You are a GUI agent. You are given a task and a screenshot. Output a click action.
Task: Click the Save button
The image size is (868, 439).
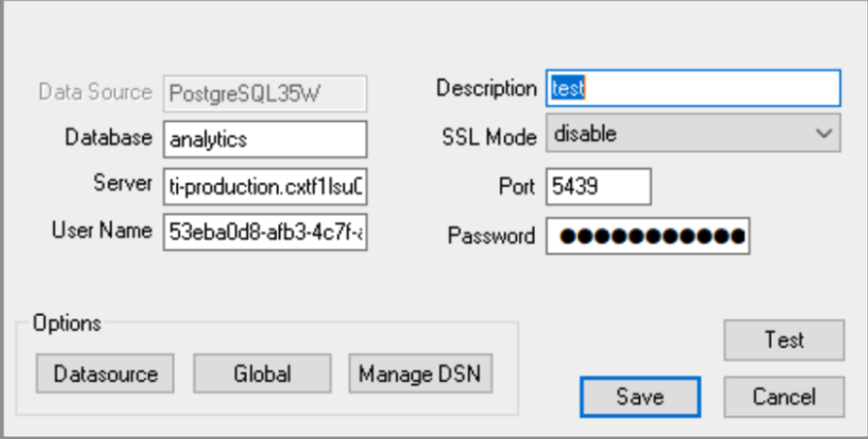[x=640, y=397]
